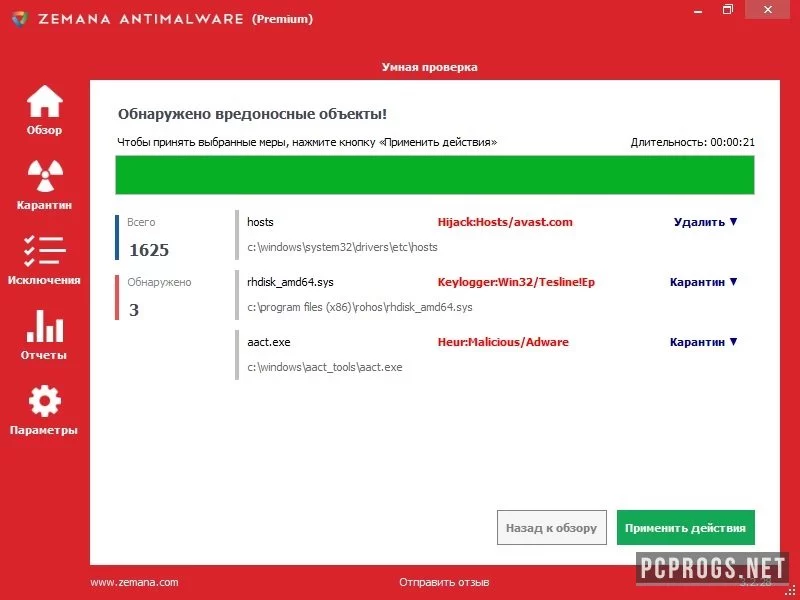Click the Применить действия button

pyautogui.click(x=685, y=528)
